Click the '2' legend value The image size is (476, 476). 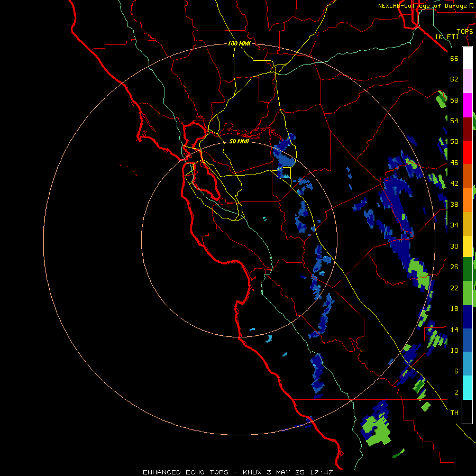456,392
